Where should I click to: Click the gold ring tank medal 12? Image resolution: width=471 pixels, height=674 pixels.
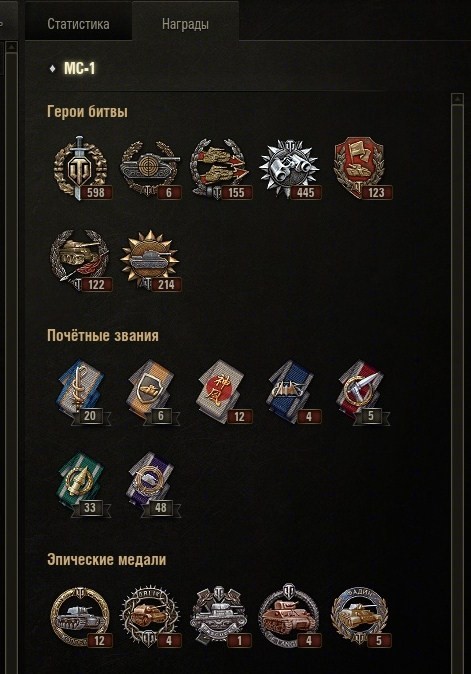81,616
